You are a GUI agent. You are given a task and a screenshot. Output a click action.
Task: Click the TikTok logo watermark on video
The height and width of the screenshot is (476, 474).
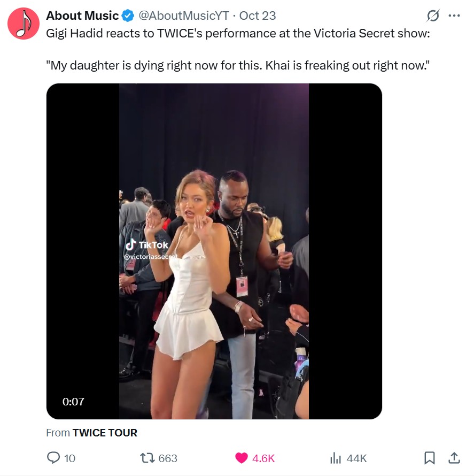tap(131, 245)
